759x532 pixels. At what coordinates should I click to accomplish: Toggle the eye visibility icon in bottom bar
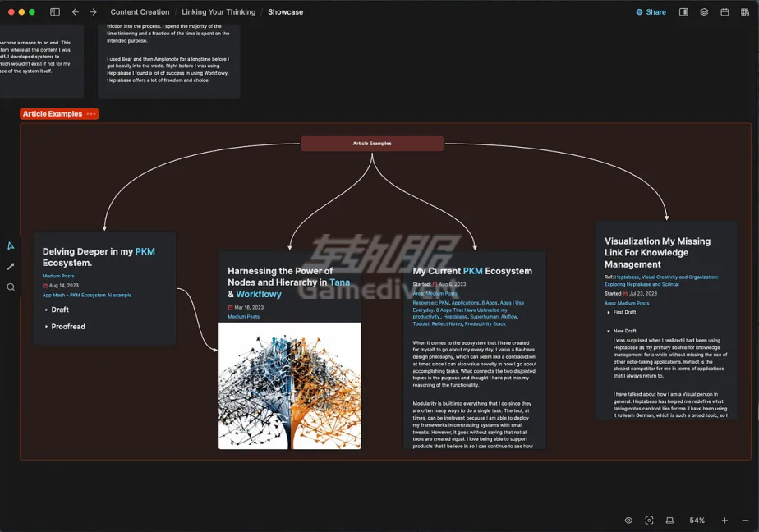pyautogui.click(x=628, y=521)
